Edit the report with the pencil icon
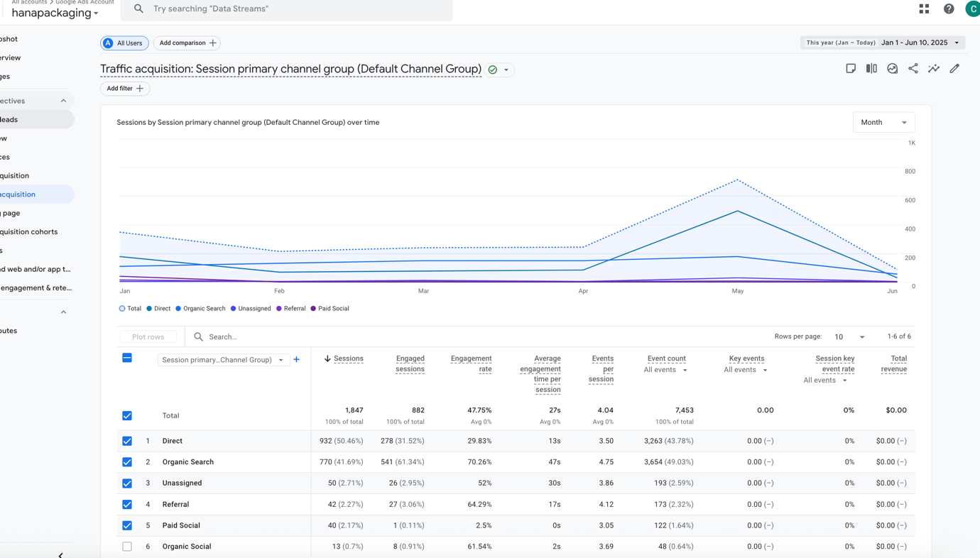Screen dimensions: 980x558 point(954,67)
